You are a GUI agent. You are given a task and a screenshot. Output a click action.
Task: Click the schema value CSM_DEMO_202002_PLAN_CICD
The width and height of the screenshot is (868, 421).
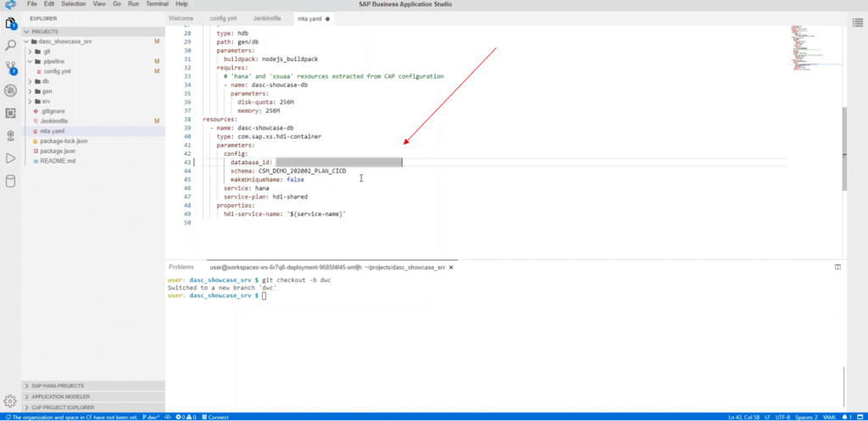(303, 171)
